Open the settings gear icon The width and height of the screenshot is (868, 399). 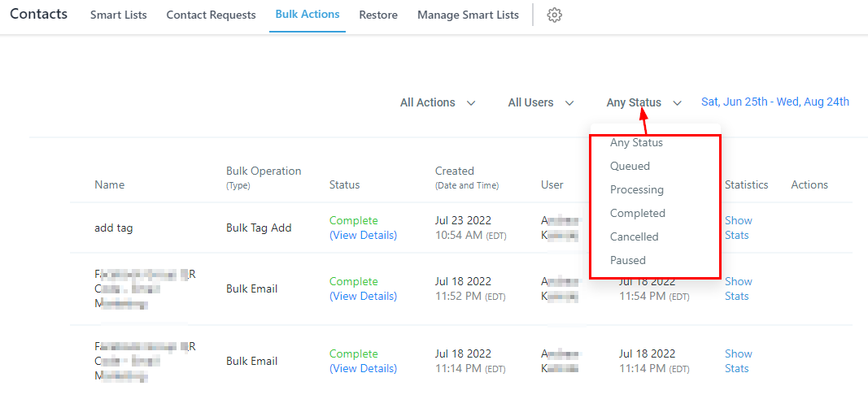point(555,15)
